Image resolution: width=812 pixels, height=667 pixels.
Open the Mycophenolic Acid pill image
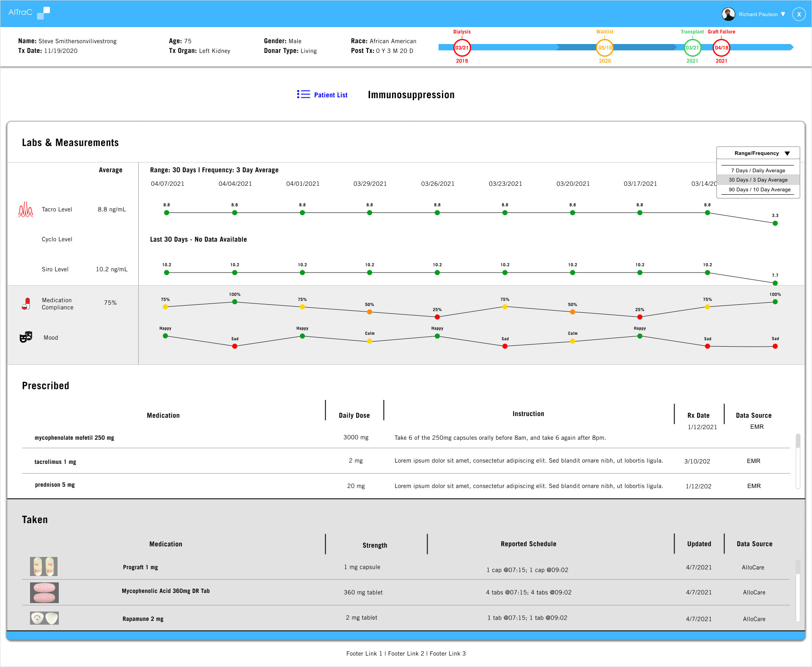[x=44, y=592]
